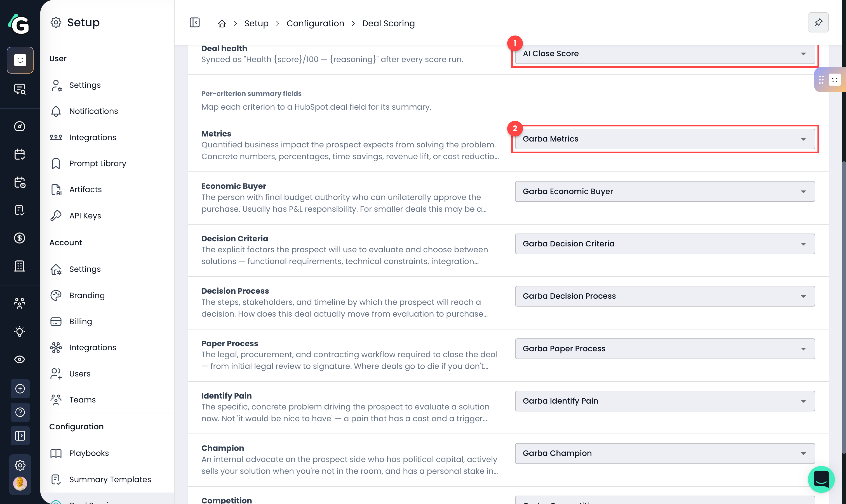Screen dimensions: 846x504
Task: Open the user avatar profile picture
Action: (x=20, y=484)
